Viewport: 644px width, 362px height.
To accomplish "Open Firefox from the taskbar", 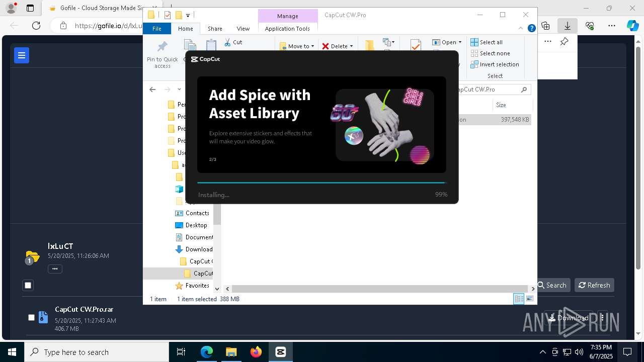I will tap(256, 352).
